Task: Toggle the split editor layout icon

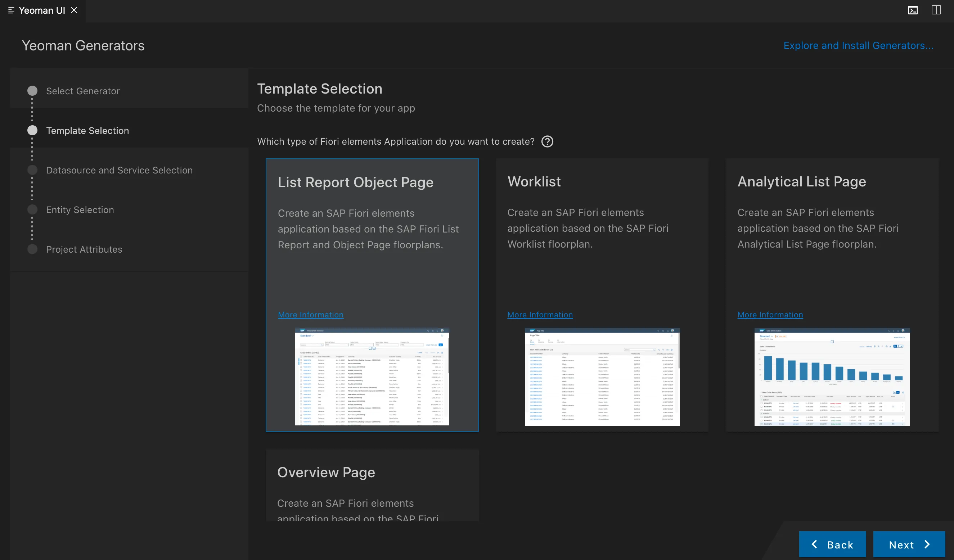Action: pyautogui.click(x=936, y=10)
